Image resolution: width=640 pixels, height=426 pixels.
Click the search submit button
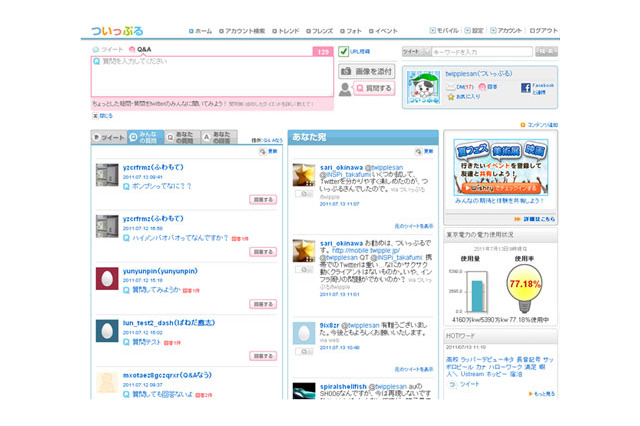point(546,51)
